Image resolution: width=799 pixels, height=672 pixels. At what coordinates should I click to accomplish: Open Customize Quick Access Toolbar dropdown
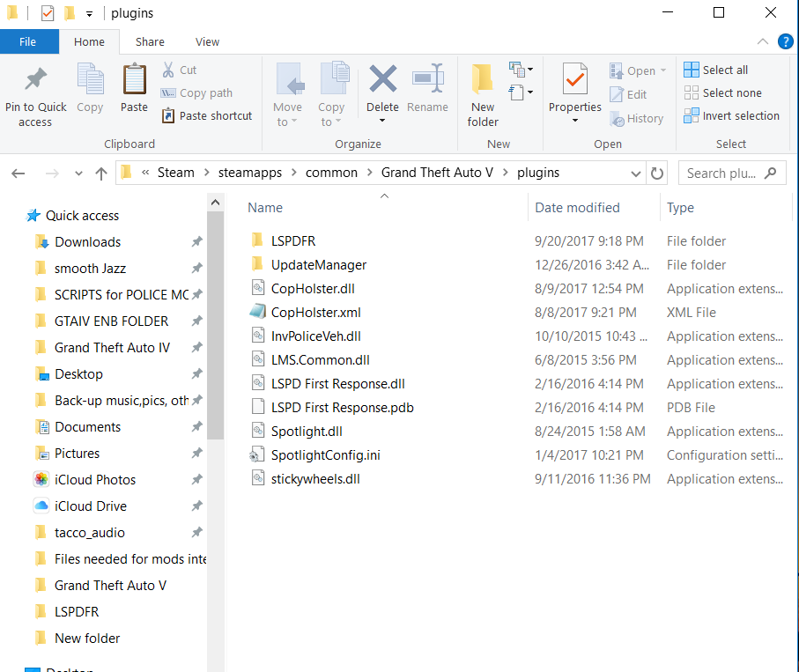pos(89,14)
